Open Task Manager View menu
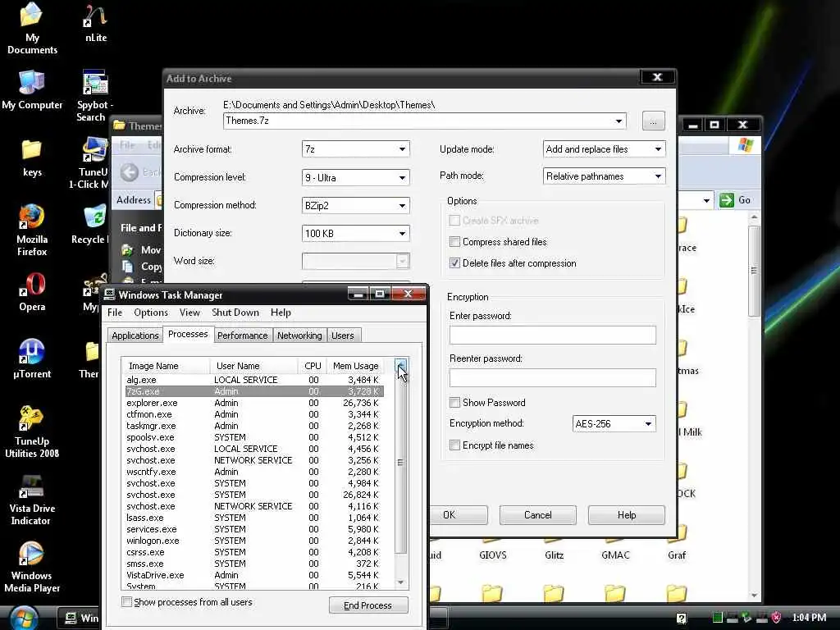The width and height of the screenshot is (840, 630). pos(189,313)
